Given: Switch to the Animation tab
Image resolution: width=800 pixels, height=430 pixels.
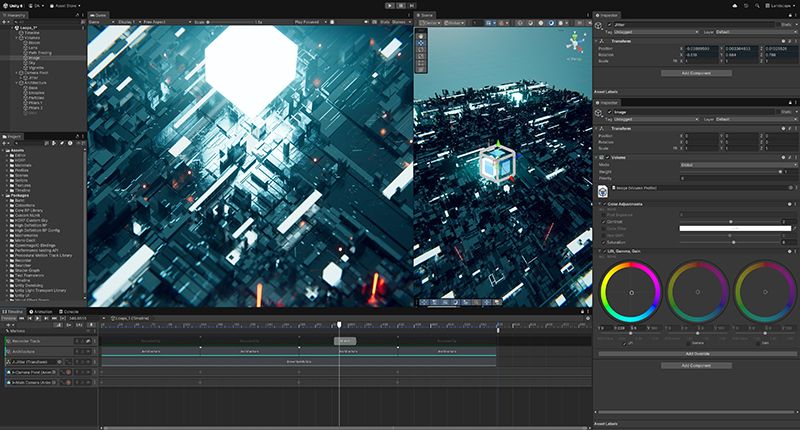Looking at the screenshot, I should coord(42,312).
